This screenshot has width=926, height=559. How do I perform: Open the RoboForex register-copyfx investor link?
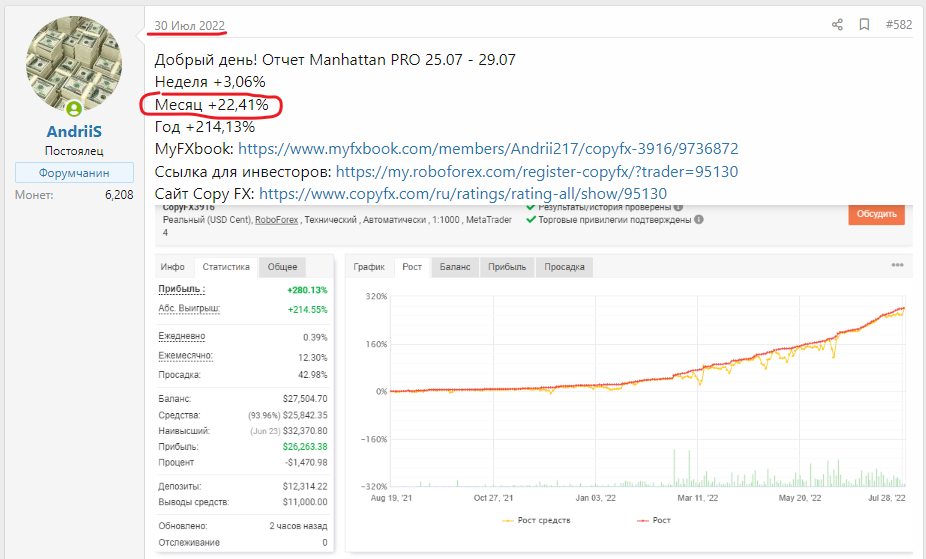(537, 172)
